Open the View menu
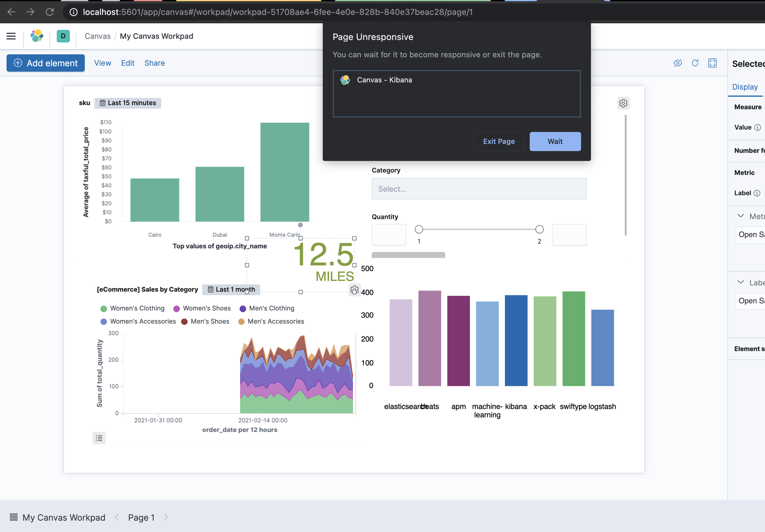The image size is (765, 532). pyautogui.click(x=102, y=63)
